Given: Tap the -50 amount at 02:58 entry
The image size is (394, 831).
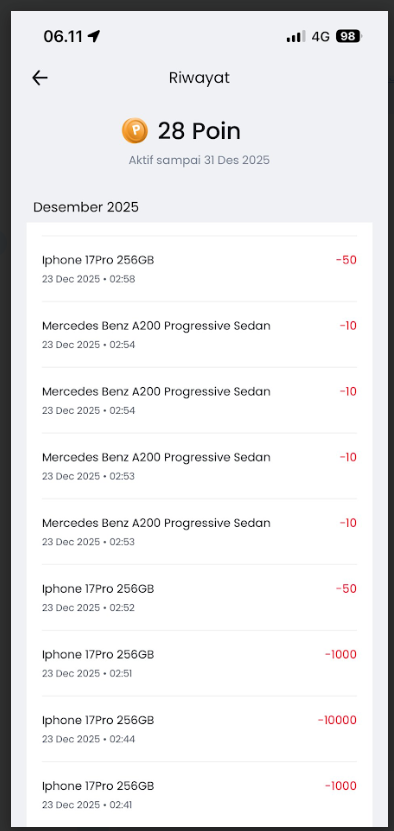Looking at the screenshot, I should 346,260.
